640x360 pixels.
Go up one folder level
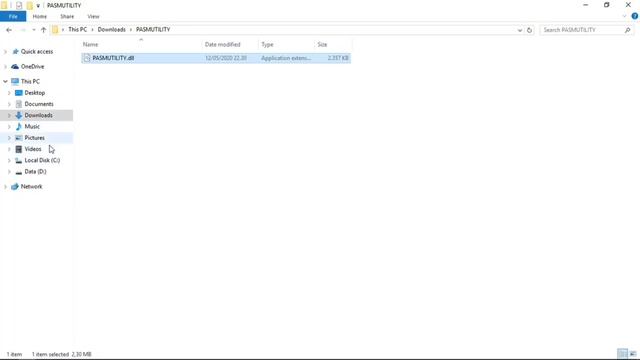click(43, 30)
